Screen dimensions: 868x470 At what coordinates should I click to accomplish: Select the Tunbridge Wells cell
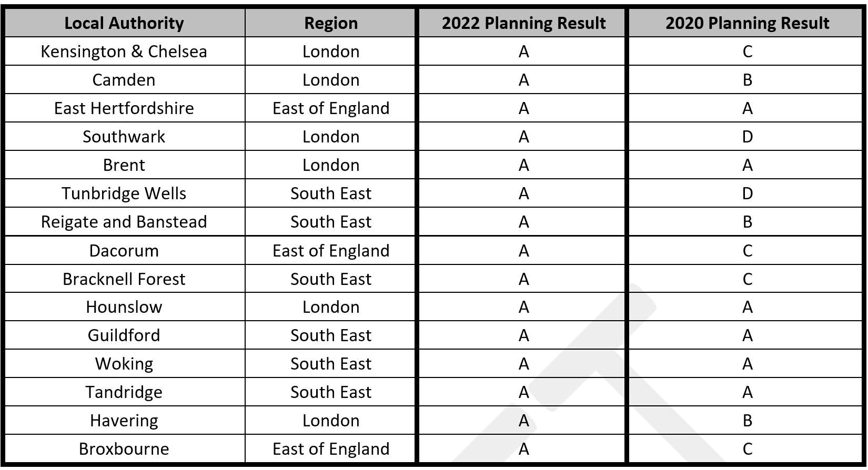coord(124,193)
